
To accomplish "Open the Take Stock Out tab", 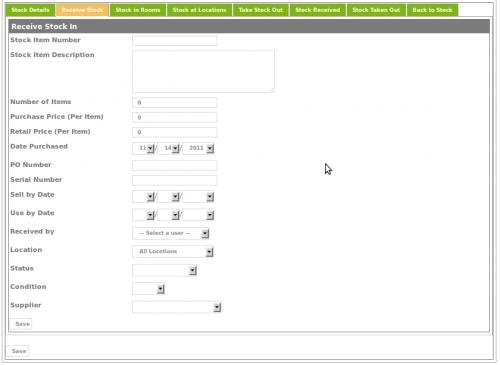I will (x=261, y=10).
